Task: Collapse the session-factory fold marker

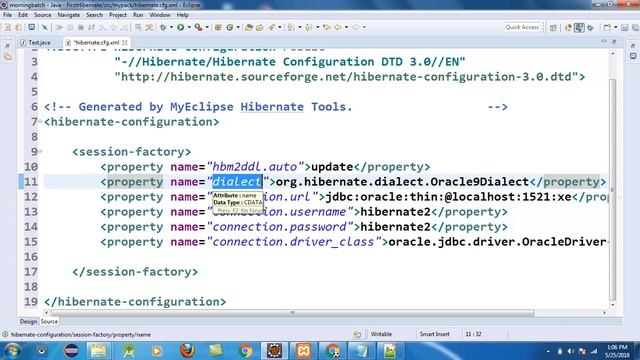Action: [40, 151]
